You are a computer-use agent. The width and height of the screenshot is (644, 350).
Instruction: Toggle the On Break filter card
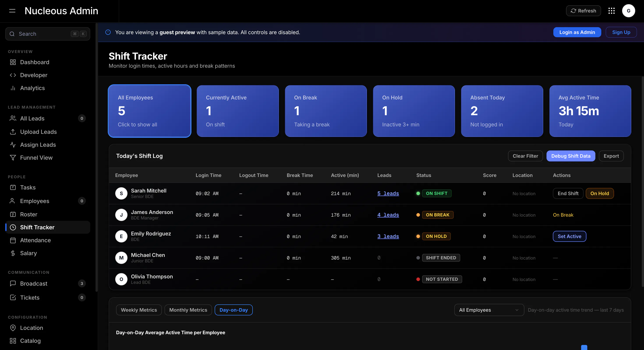(x=326, y=111)
